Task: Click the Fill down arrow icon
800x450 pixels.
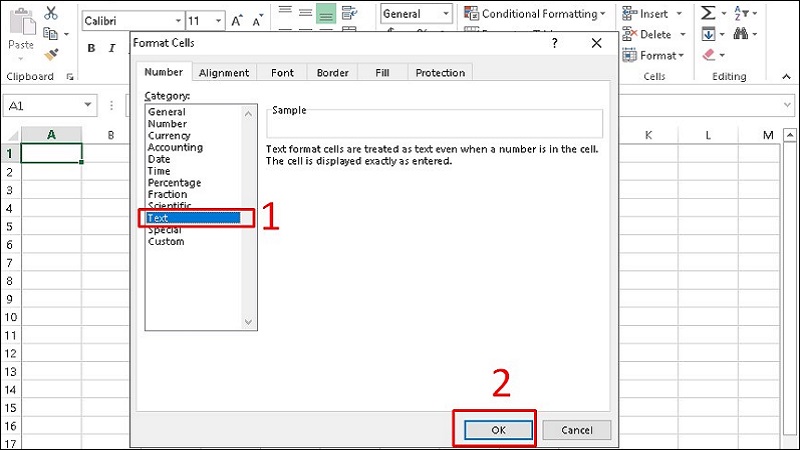Action: point(708,34)
